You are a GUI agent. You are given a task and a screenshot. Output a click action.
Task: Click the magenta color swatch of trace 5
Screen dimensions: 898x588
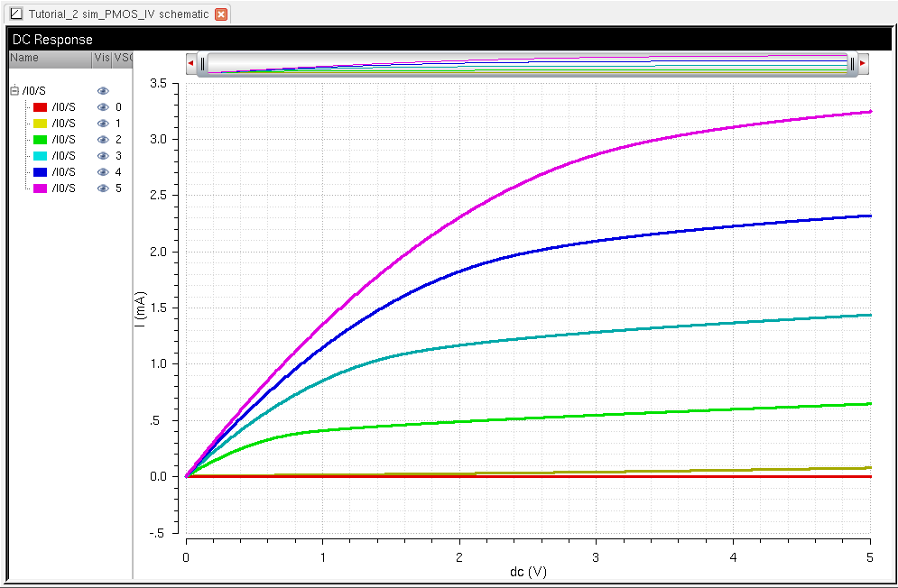pyautogui.click(x=40, y=188)
